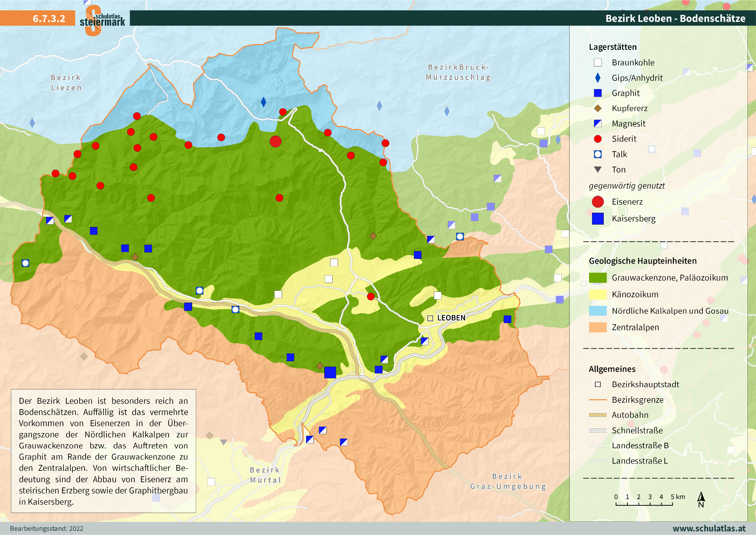Click the green Grauwackenzone color swatch
The image size is (756, 535).
tap(598, 278)
